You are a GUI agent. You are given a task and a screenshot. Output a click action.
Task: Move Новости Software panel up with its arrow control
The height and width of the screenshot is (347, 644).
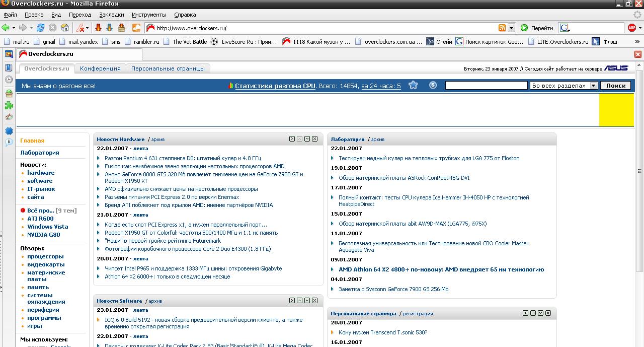(299, 301)
